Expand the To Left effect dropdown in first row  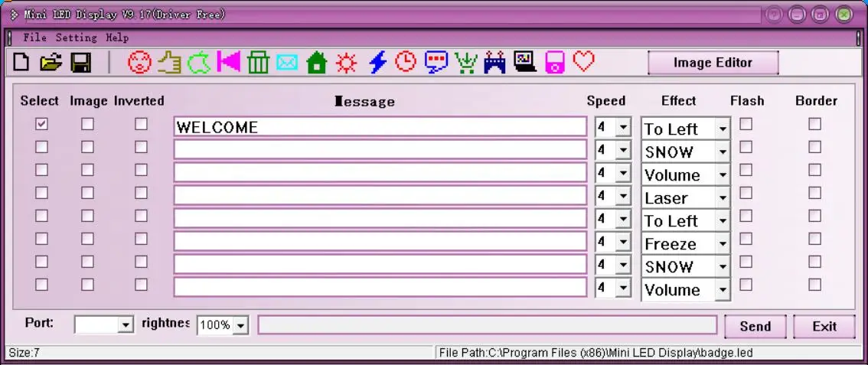(723, 129)
